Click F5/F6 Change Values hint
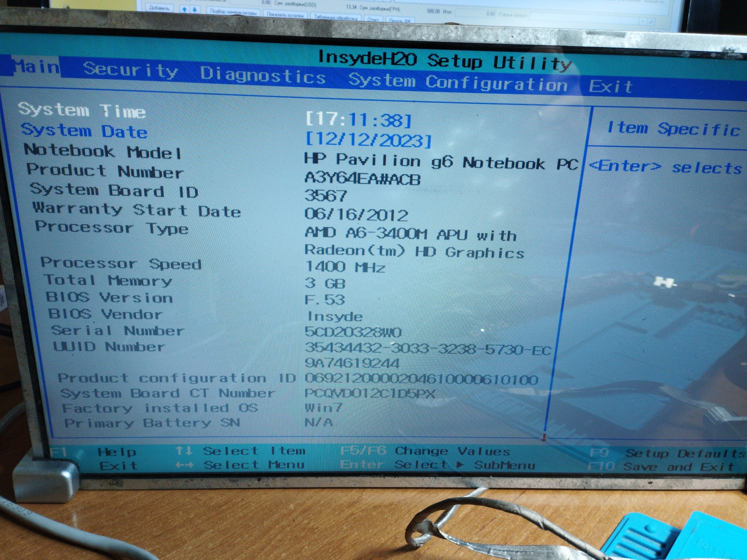This screenshot has width=747, height=560. (x=425, y=451)
